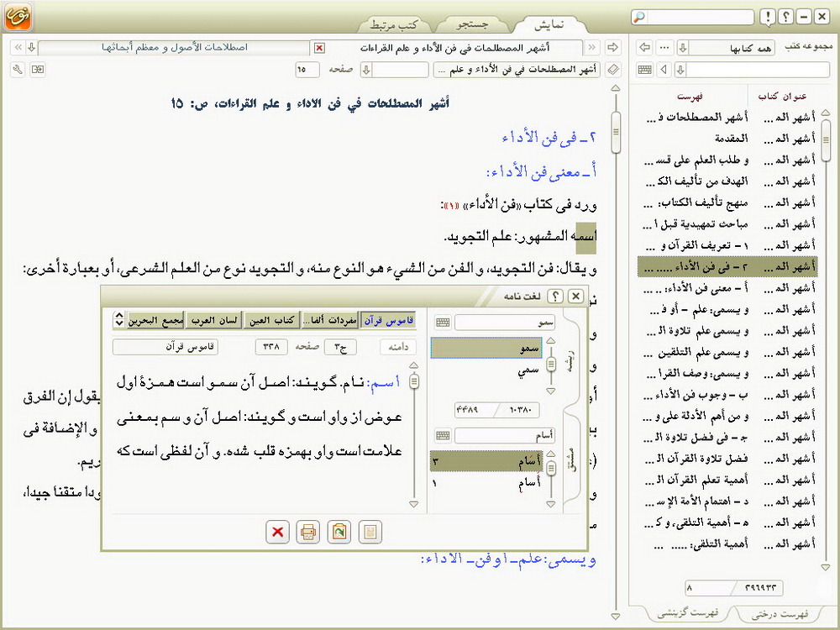The height and width of the screenshot is (630, 840).
Task: Click the dictionary definition scrollbar thumb
Action: click(x=413, y=381)
